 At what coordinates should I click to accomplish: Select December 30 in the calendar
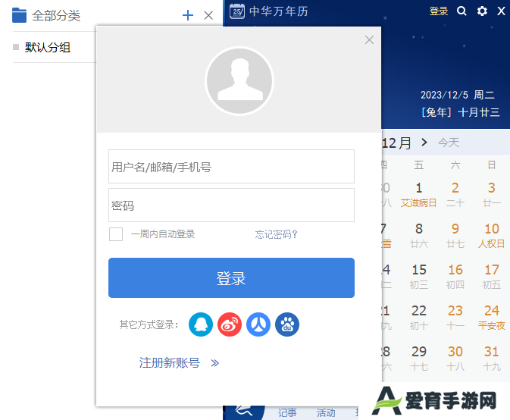(455, 359)
